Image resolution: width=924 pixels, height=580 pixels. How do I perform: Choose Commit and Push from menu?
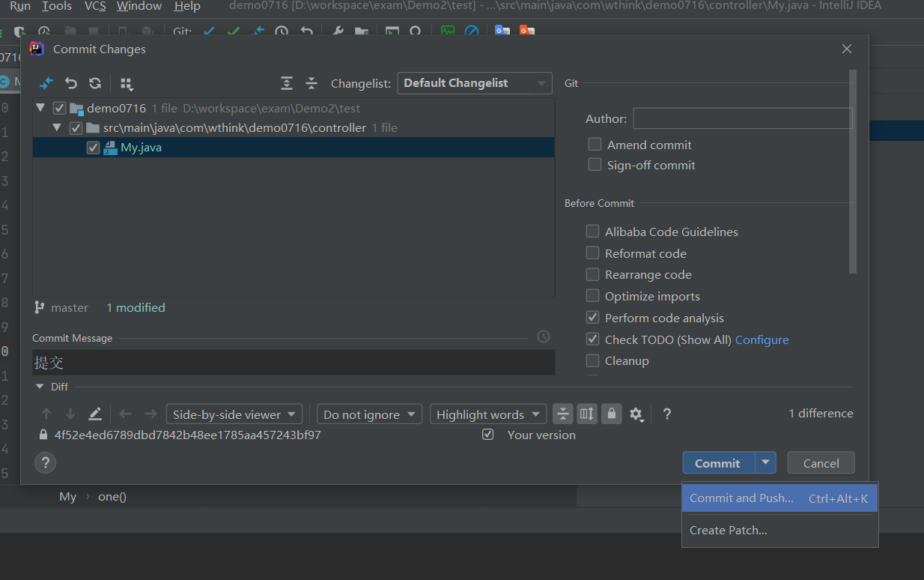pyautogui.click(x=779, y=498)
